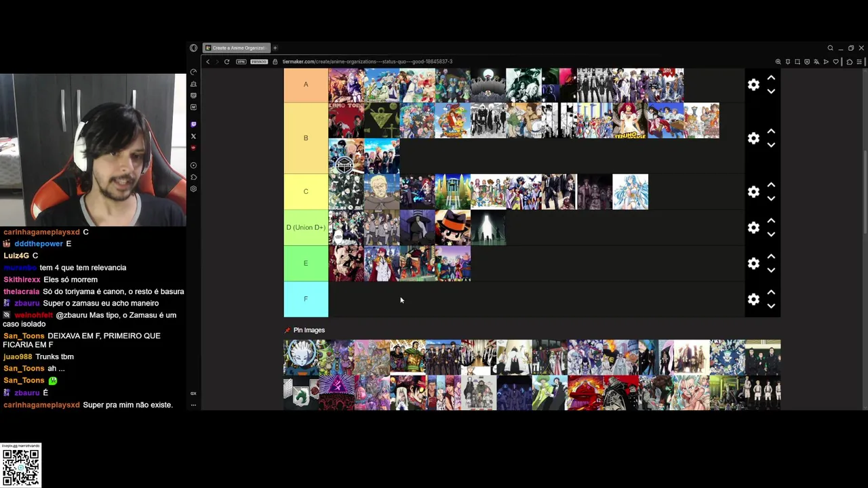Select the 'Create a Anime Organizat' tab
Image resolution: width=868 pixels, height=488 pixels.
coord(237,48)
